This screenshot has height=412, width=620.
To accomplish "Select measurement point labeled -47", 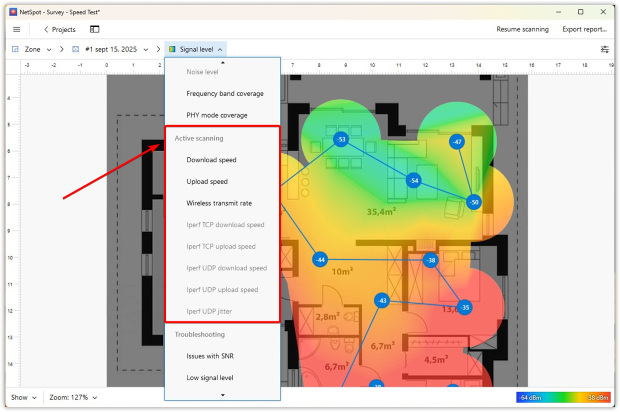I will pyautogui.click(x=456, y=142).
